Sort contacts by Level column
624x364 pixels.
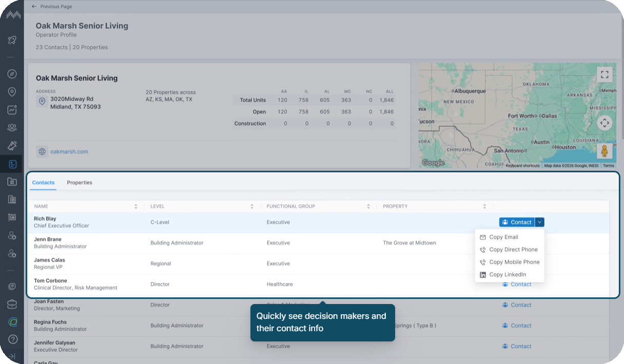tap(252, 206)
